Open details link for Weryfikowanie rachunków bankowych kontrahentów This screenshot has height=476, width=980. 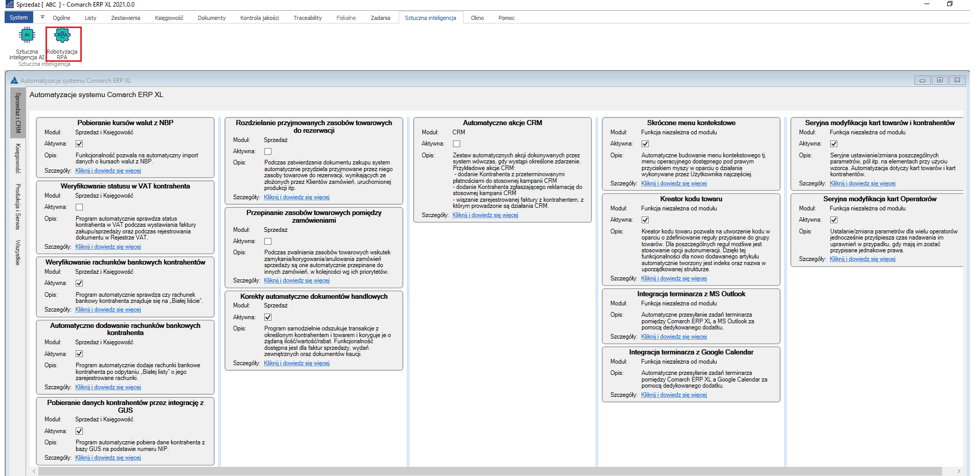coord(108,310)
